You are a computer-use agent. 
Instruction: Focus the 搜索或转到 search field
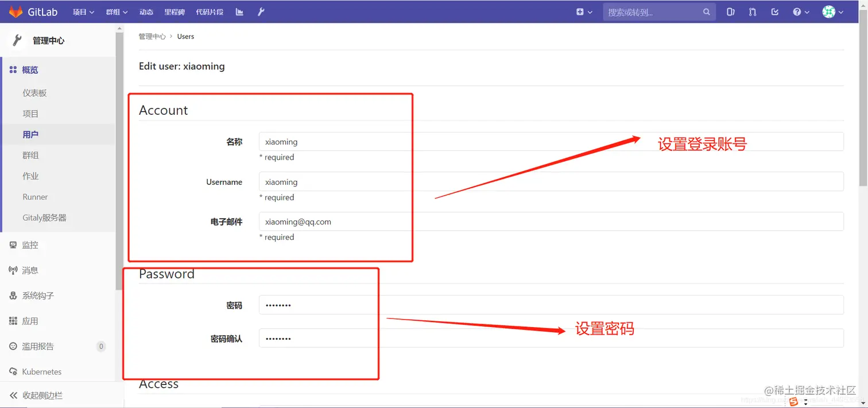pyautogui.click(x=659, y=12)
